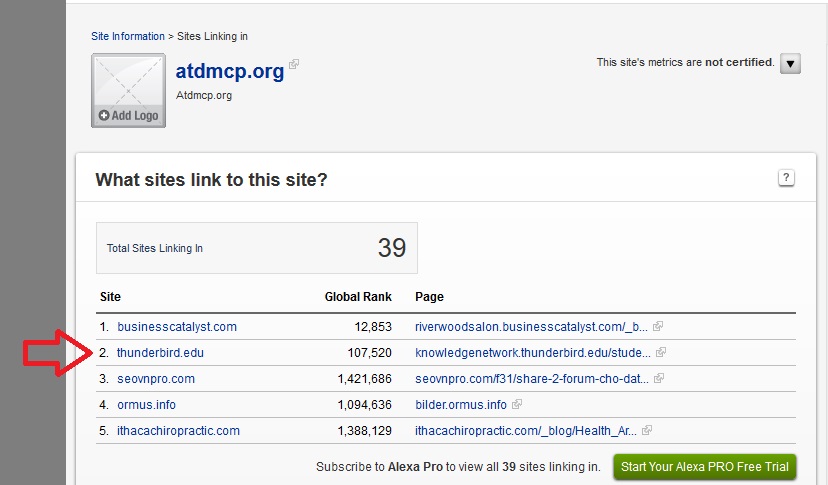Image resolution: width=828 pixels, height=485 pixels.
Task: Expand the not certified metrics dropdown arrow
Action: [791, 63]
